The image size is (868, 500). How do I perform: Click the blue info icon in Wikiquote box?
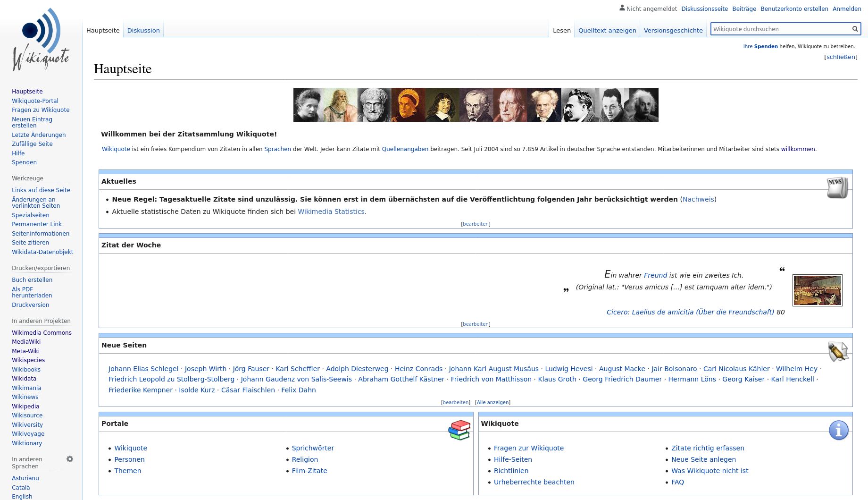(x=838, y=430)
